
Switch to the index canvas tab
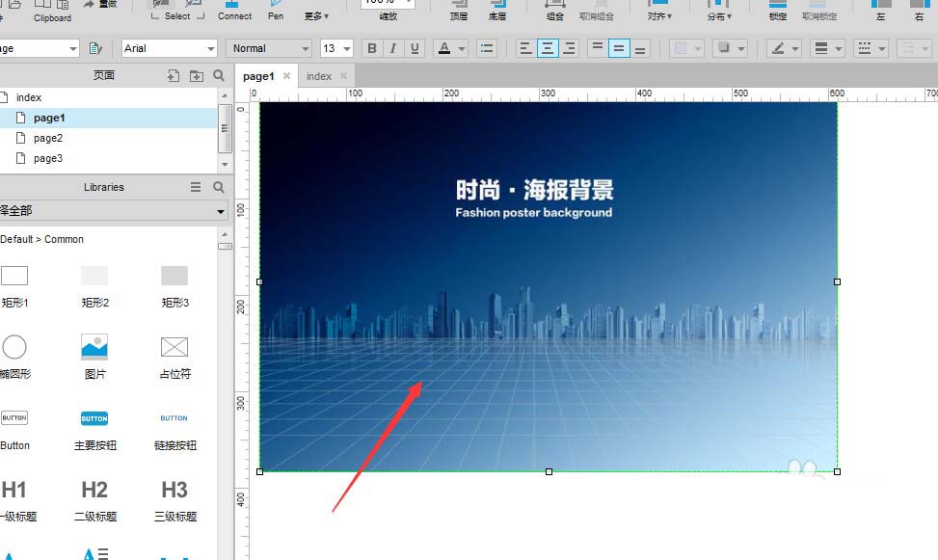(x=319, y=76)
